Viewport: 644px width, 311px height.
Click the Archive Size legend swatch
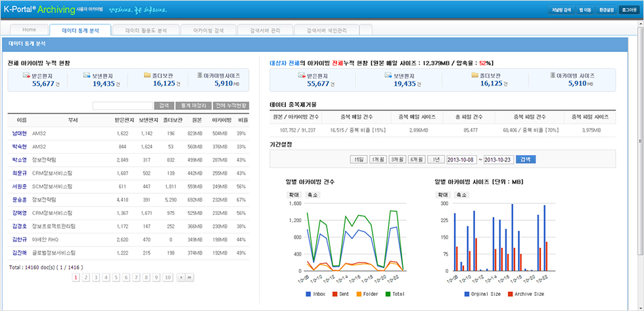point(511,294)
